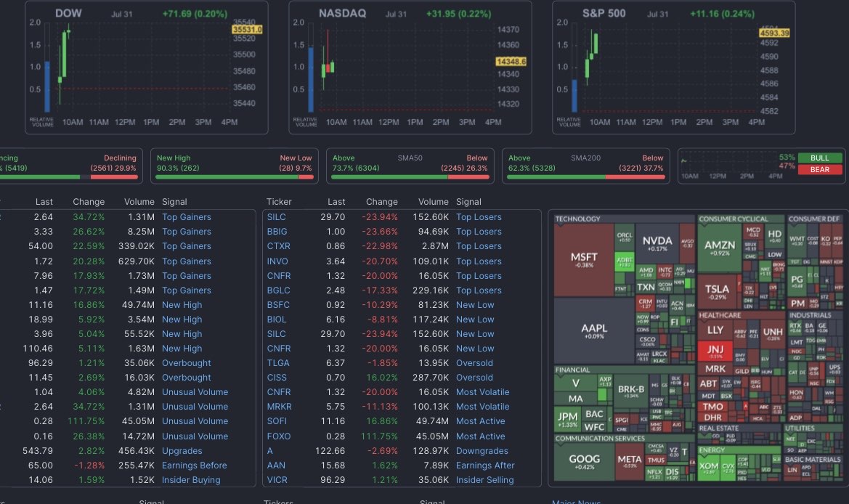Open the S&P 500 index chart
The height and width of the screenshot is (504, 849).
pos(673,68)
